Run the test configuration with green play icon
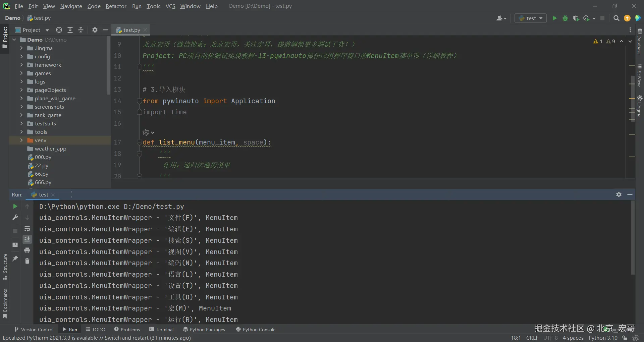The image size is (644, 342). pyautogui.click(x=554, y=18)
